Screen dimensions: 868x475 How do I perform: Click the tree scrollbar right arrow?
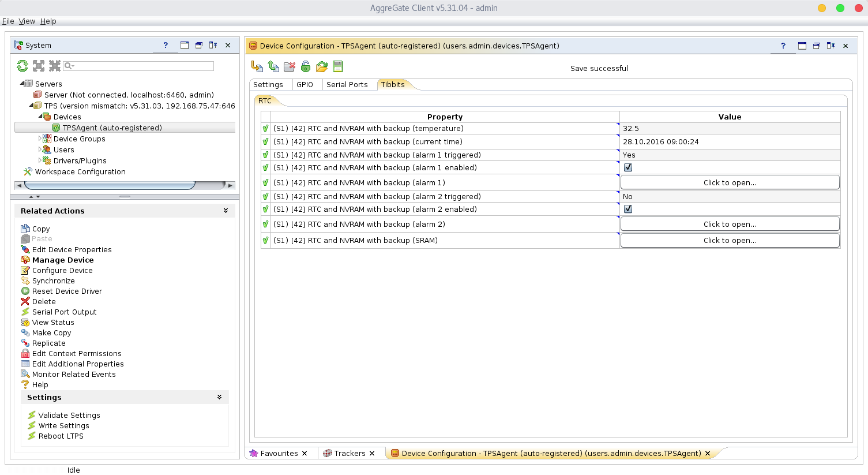(230, 185)
